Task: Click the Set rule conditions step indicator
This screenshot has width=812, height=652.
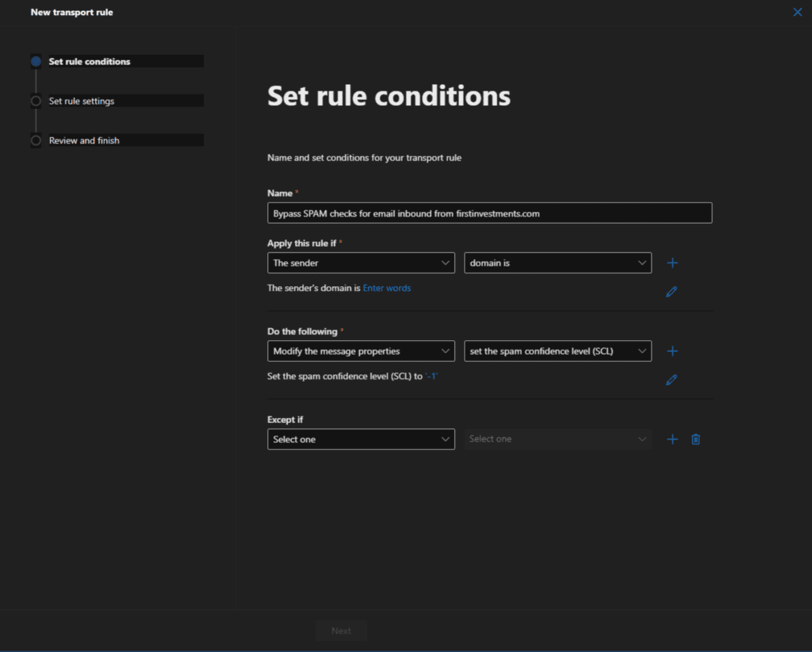Action: click(x=36, y=61)
